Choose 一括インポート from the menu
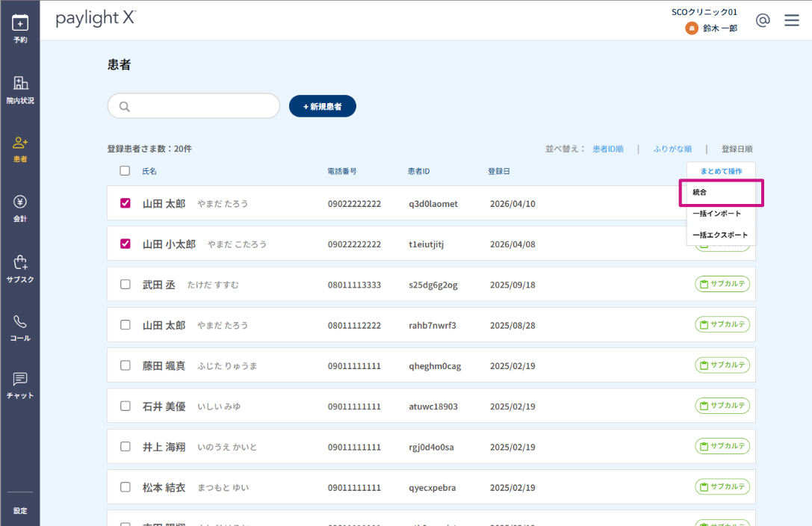 click(721, 213)
